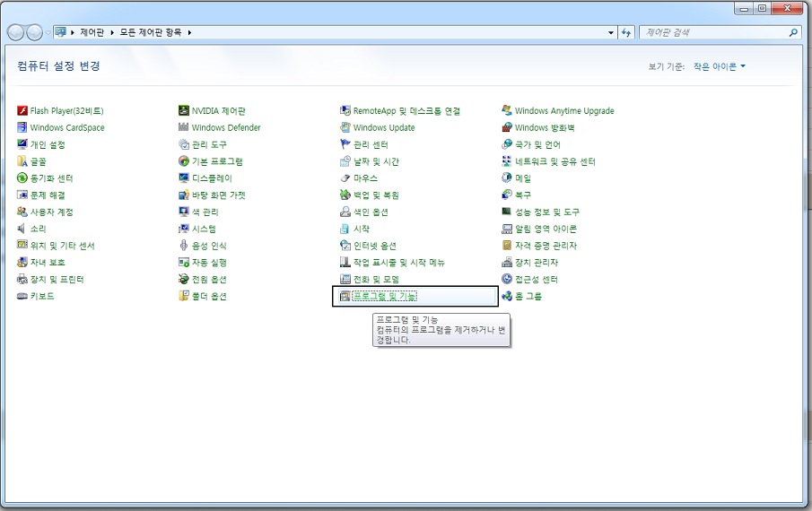Open the 문제 해결 link
The image size is (812, 511).
point(48,195)
